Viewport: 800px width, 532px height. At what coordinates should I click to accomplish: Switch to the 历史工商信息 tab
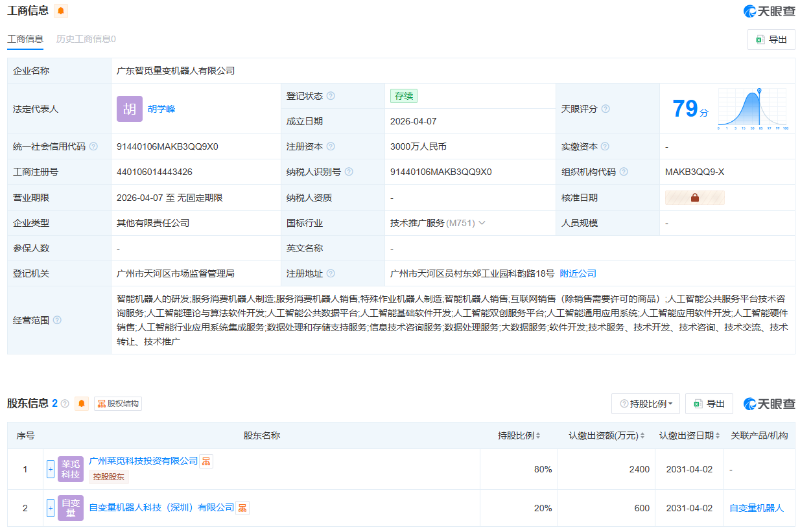86,39
